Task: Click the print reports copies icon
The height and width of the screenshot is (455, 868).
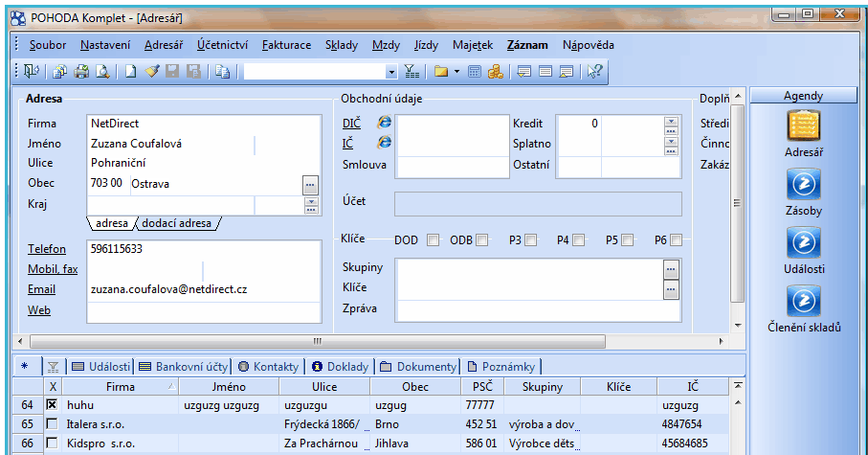Action: pos(59,72)
